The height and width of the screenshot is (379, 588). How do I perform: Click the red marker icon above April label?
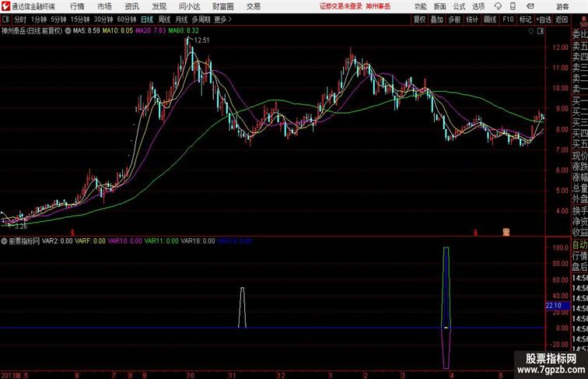coord(475,233)
